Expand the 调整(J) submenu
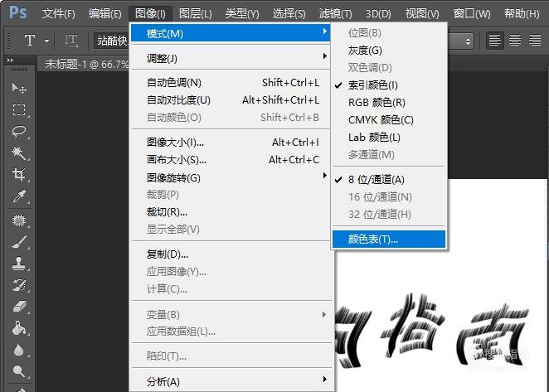 tap(231, 58)
